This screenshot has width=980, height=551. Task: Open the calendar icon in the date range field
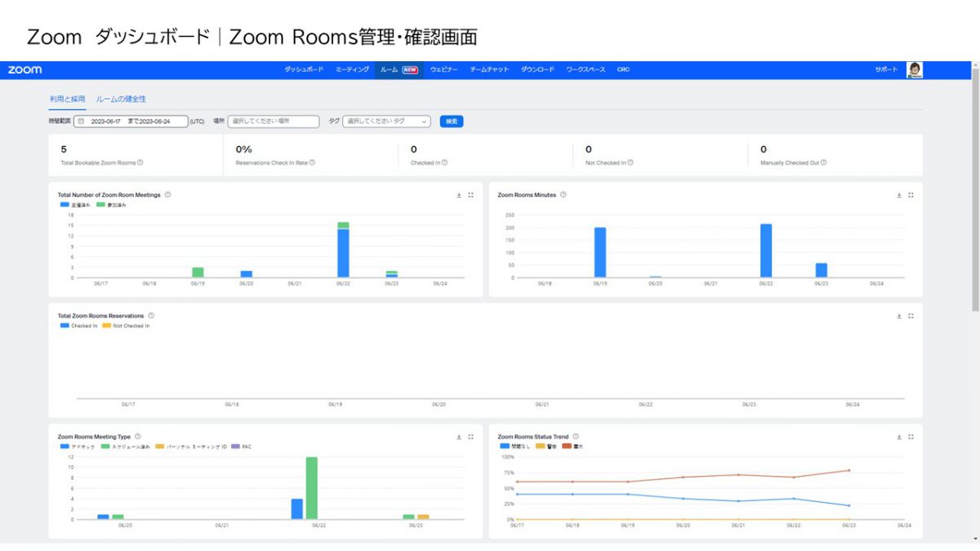pyautogui.click(x=81, y=122)
